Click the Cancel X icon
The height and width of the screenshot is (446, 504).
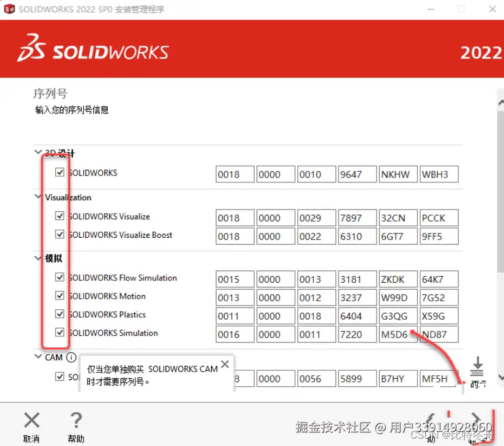pos(31,420)
